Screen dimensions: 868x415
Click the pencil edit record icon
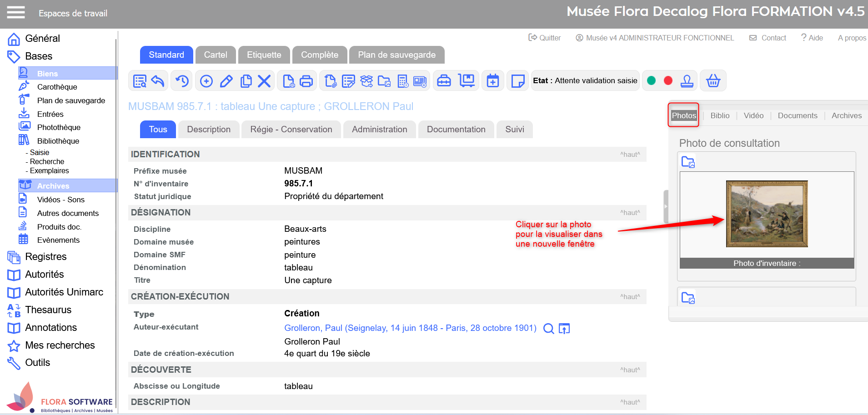click(x=226, y=81)
